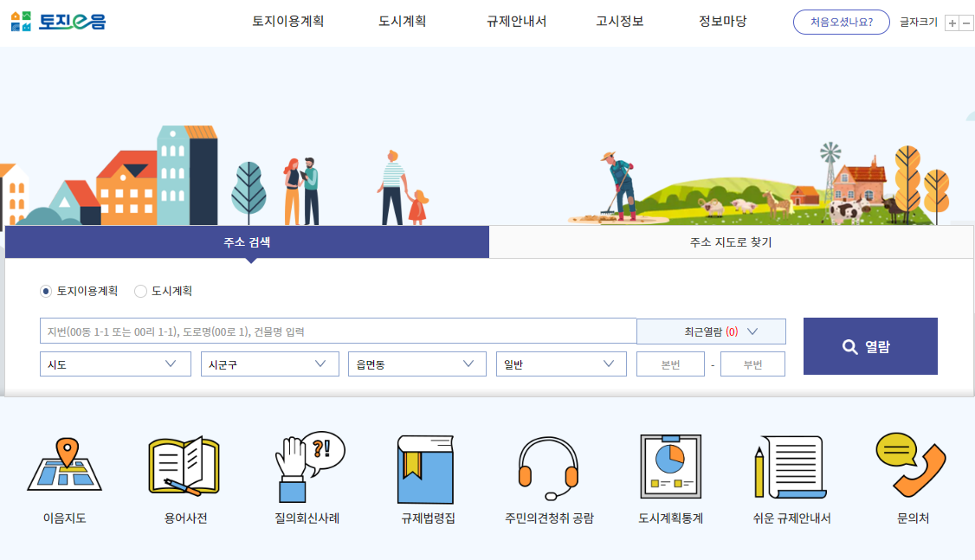975x560 pixels.
Task: Switch to the 주소 지도로 찾기 tab
Action: (x=732, y=242)
